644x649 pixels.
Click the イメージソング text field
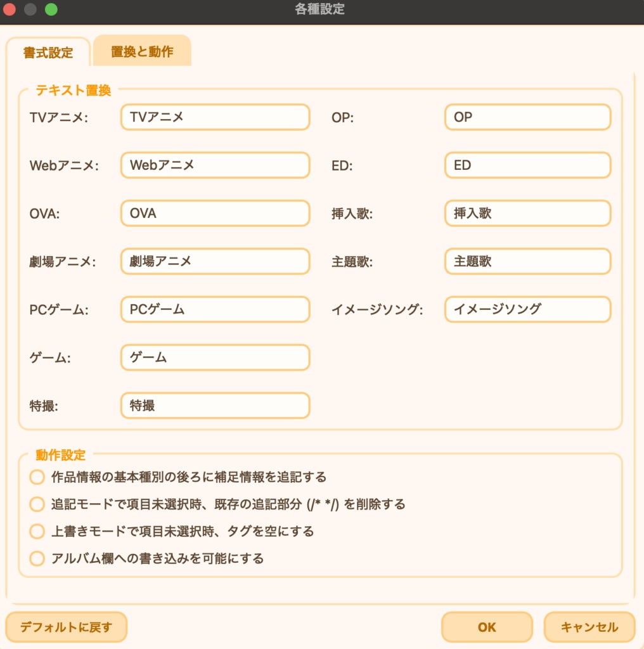click(527, 309)
